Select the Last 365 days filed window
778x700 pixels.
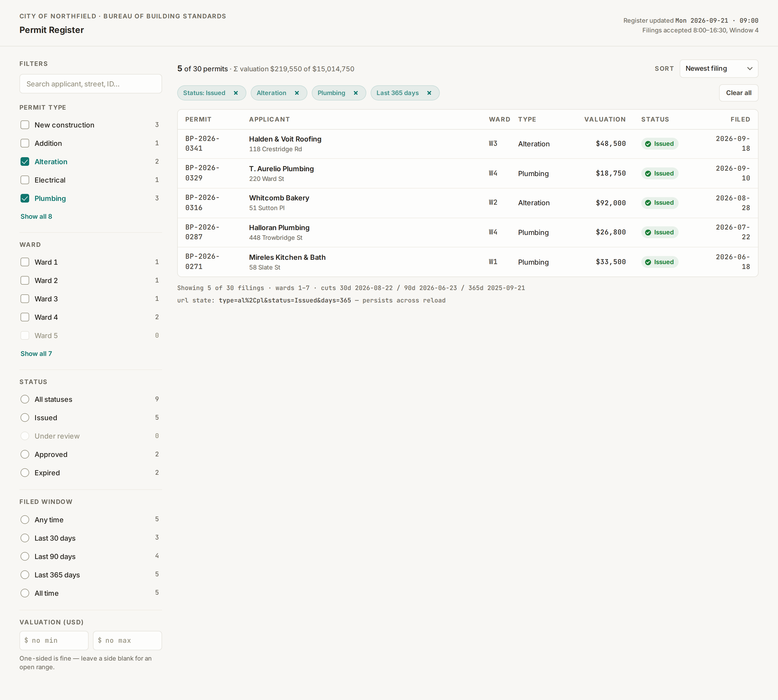tap(25, 575)
